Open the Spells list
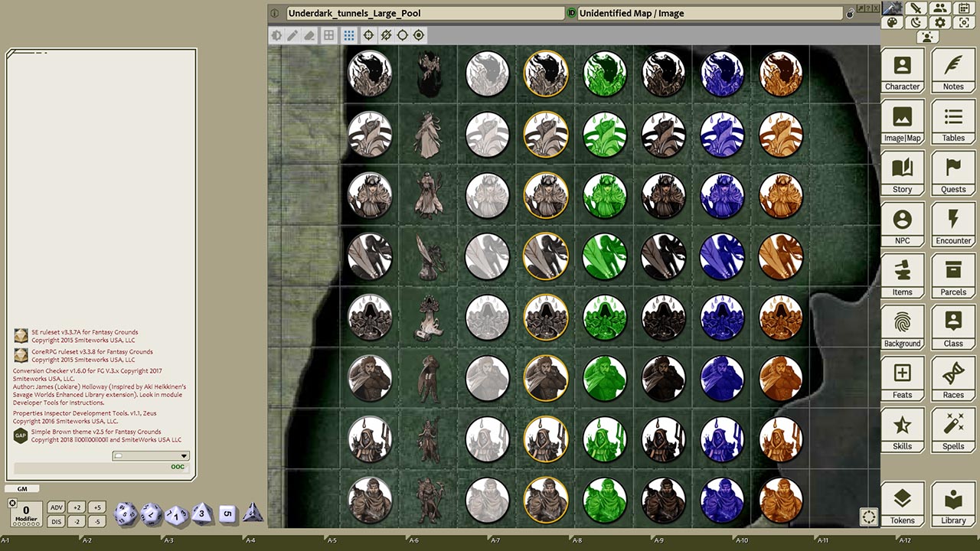Screen dimensions: 980x551 953,430
